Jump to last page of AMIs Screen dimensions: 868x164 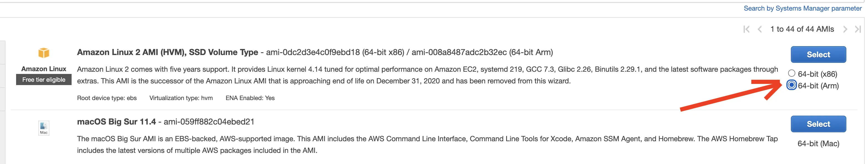point(857,29)
